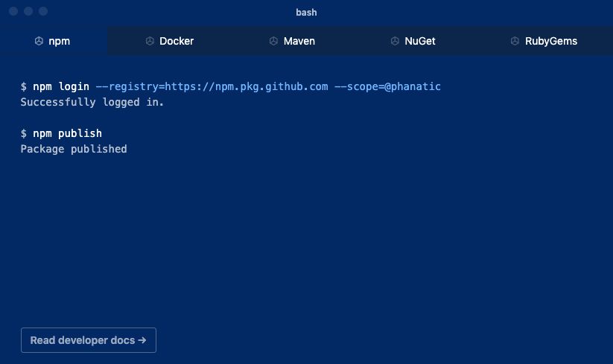Click the middle minimize window dot
Screen dimensions: 613x364
(28, 11)
